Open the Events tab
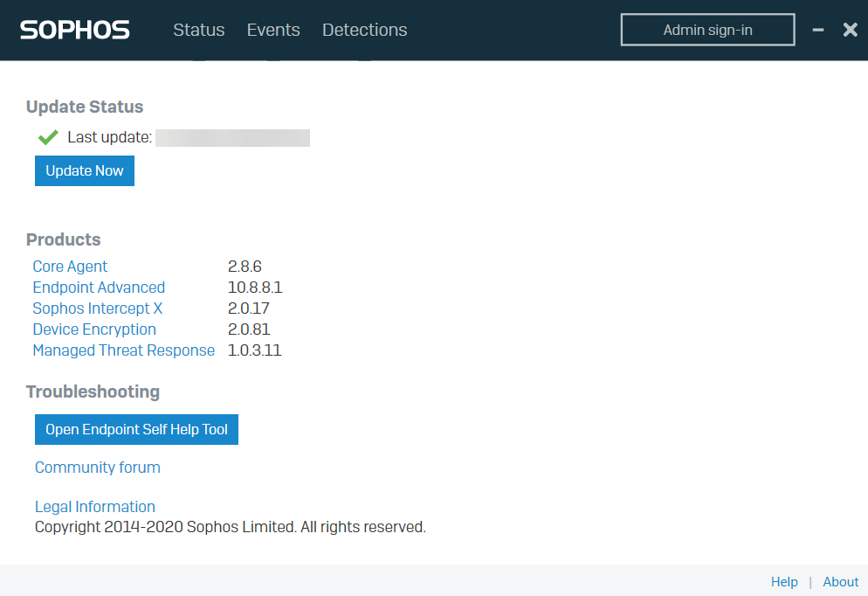Screen dimensions: 868x596 tap(273, 30)
